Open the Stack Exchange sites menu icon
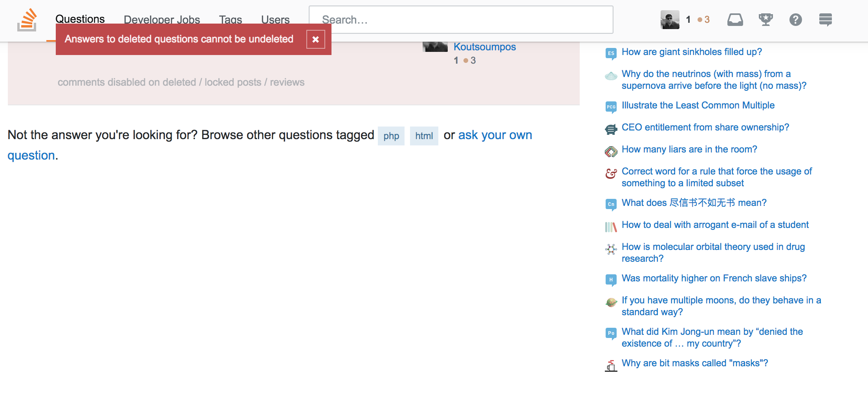This screenshot has height=404, width=868. tap(826, 20)
